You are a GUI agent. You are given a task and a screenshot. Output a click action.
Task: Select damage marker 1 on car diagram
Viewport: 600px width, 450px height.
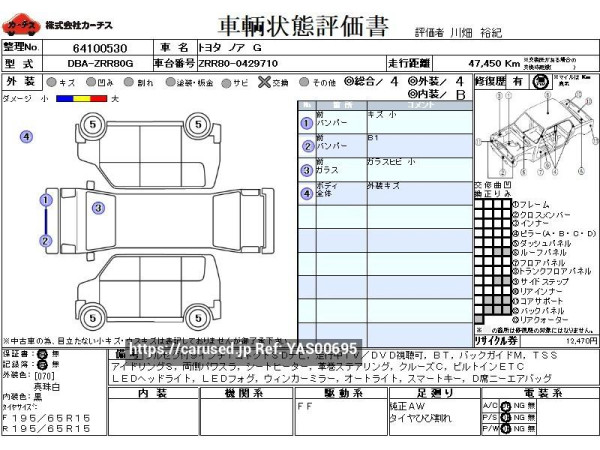tap(45, 200)
